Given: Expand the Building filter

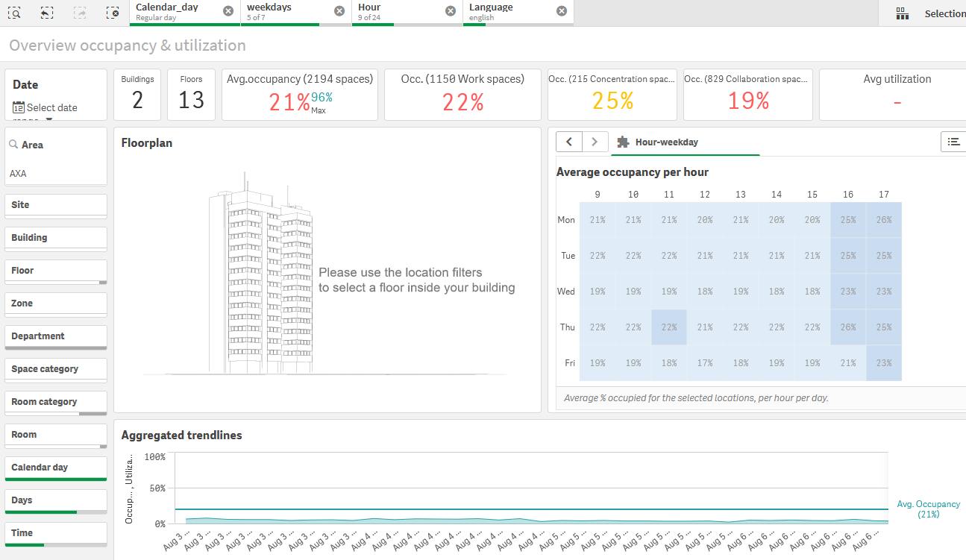Looking at the screenshot, I should pos(56,238).
